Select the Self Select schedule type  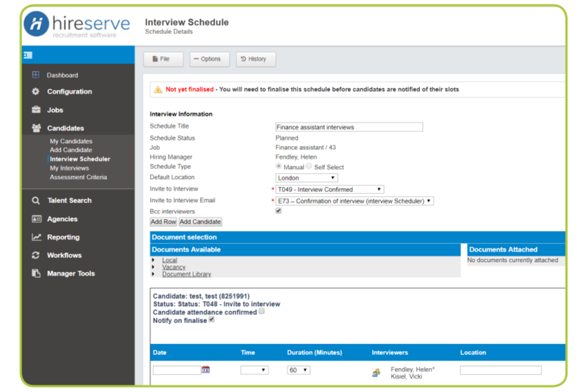(309, 166)
